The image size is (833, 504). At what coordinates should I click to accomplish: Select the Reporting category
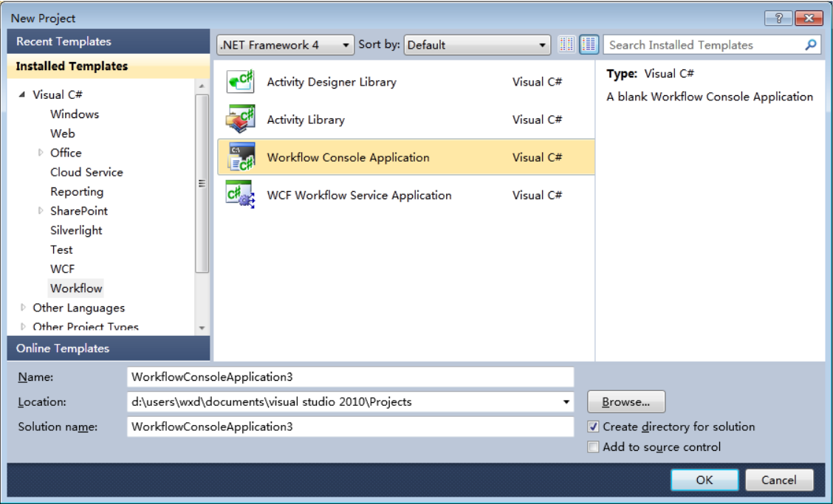pyautogui.click(x=77, y=192)
